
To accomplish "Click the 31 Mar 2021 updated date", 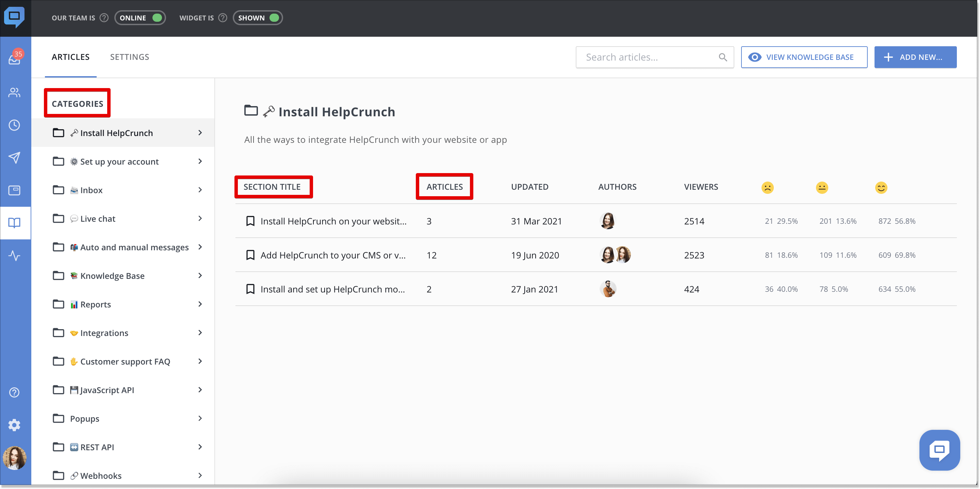I will (x=536, y=221).
